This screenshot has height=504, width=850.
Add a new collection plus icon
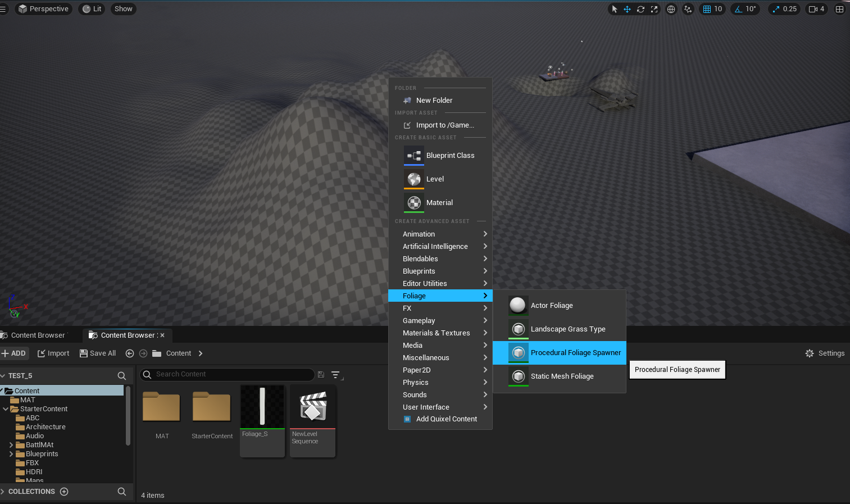(64, 492)
